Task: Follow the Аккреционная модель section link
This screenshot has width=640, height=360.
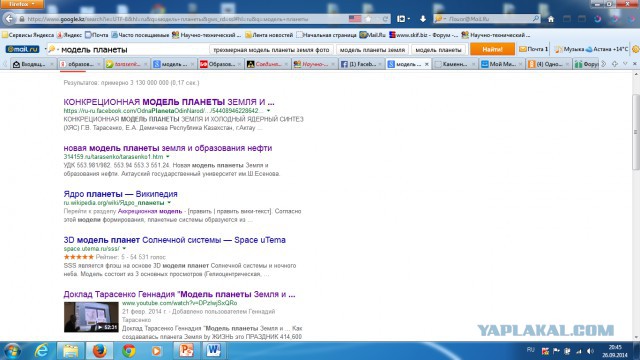Action: (x=150, y=211)
